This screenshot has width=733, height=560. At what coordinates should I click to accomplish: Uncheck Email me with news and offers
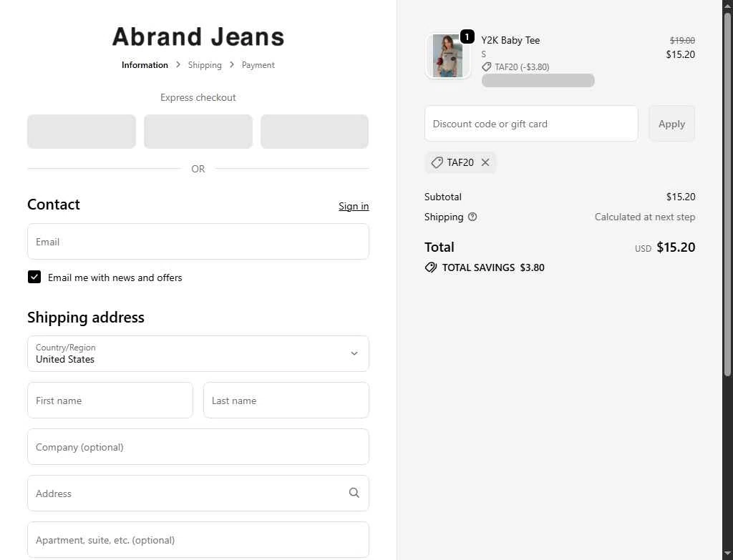34,277
